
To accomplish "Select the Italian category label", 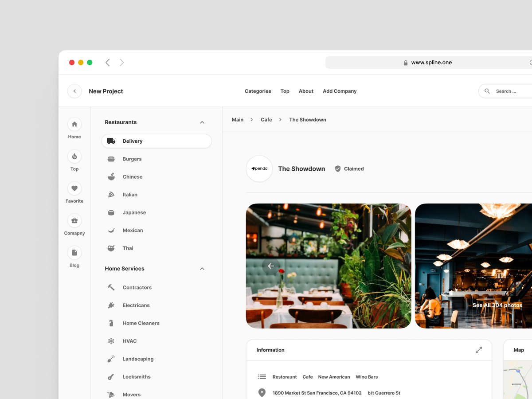I will (130, 195).
